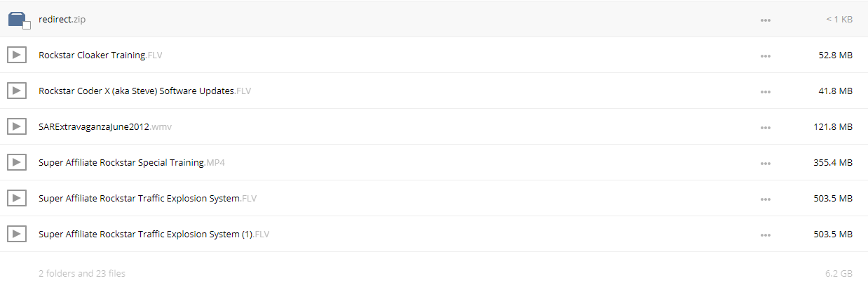The image size is (868, 297).
Task: Tick the small checkbox on redirect.zip icon
Action: tap(27, 25)
